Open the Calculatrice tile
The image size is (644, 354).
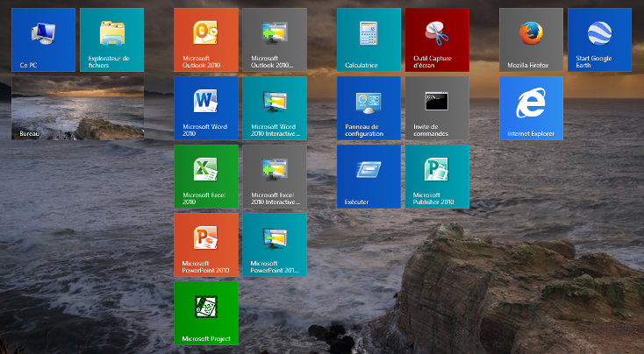(369, 39)
